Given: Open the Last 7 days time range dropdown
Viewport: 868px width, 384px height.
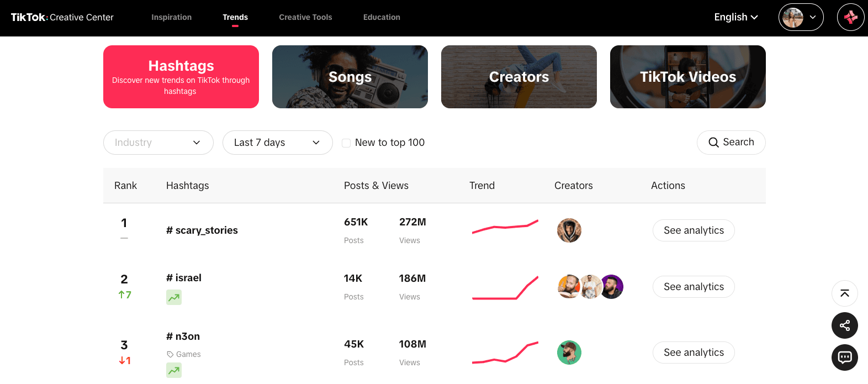Looking at the screenshot, I should pos(278,143).
